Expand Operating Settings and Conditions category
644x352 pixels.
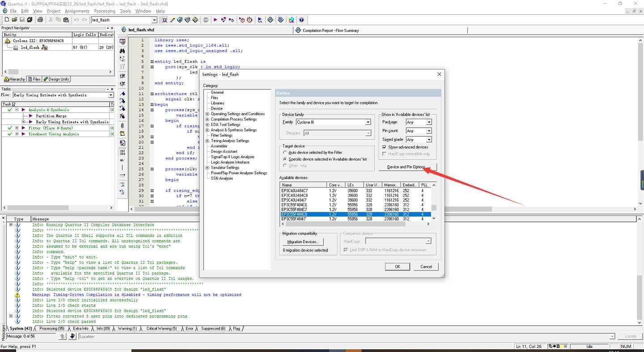(x=208, y=114)
